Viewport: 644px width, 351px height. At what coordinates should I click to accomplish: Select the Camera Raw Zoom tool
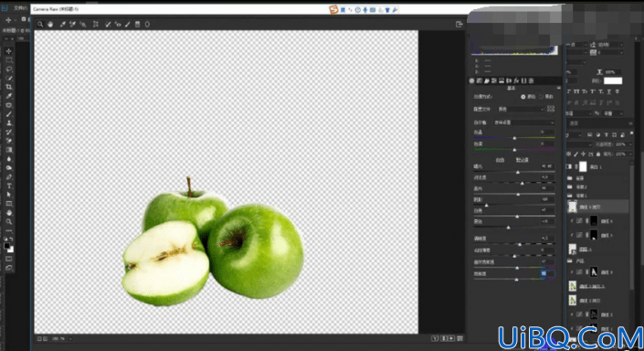(40, 25)
